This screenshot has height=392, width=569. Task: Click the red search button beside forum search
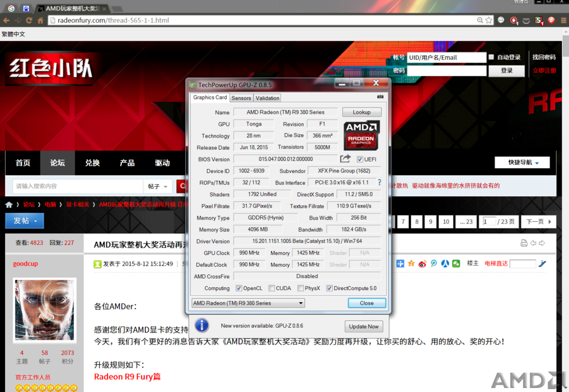click(x=181, y=186)
